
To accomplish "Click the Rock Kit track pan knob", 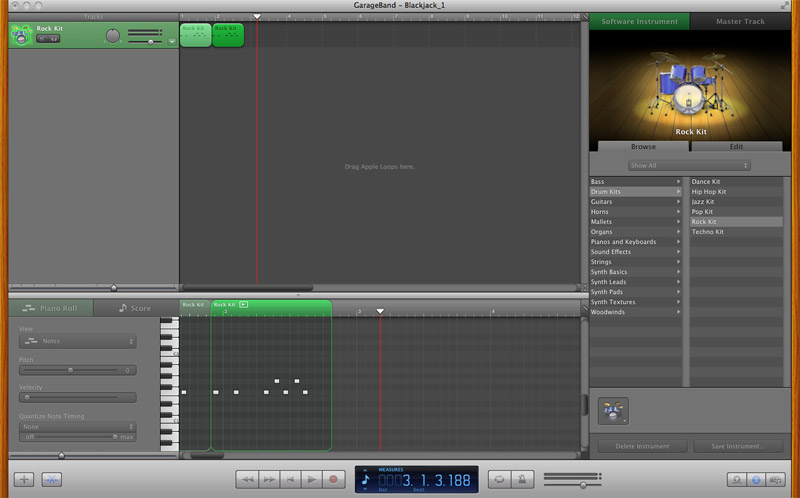I will (x=113, y=36).
